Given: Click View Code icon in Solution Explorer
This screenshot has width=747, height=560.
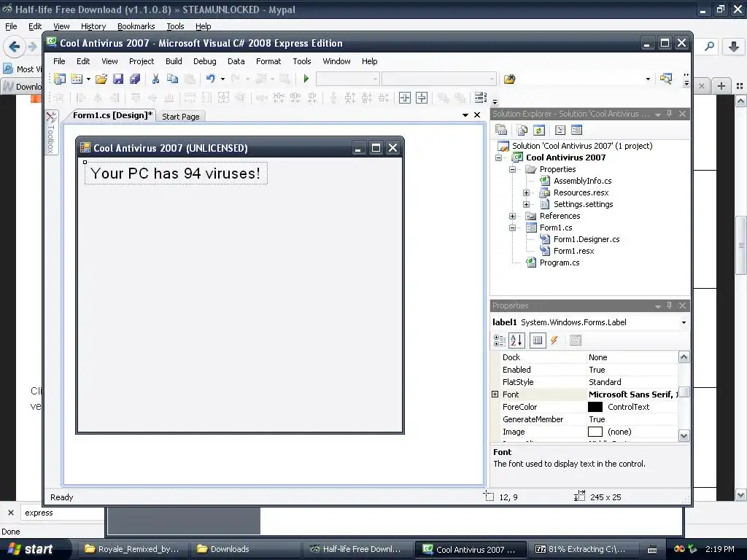Looking at the screenshot, I should point(560,130).
